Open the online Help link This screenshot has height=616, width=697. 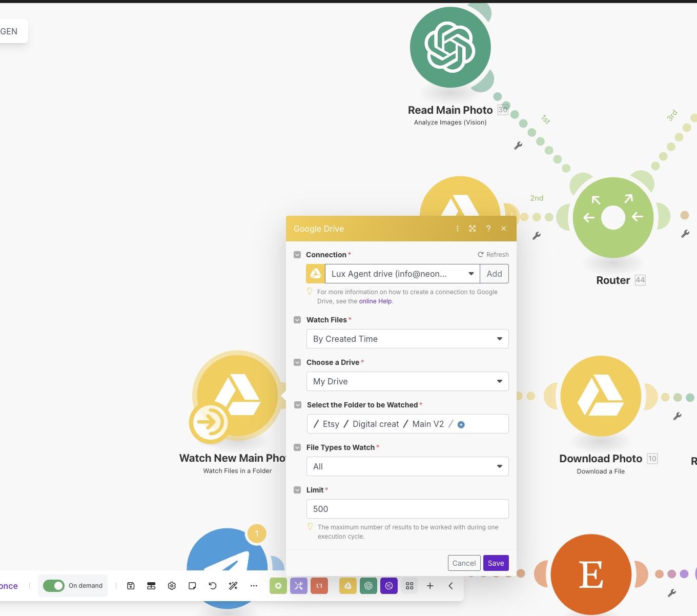click(375, 301)
